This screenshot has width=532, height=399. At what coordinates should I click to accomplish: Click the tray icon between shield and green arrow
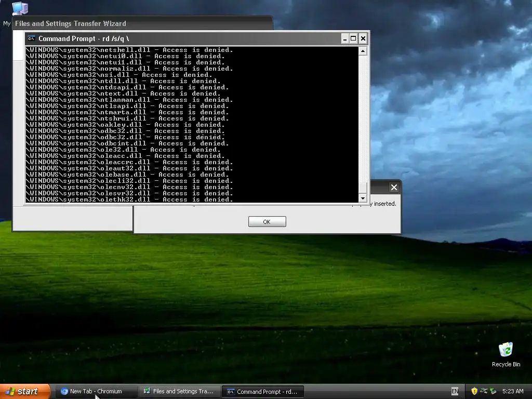484,391
